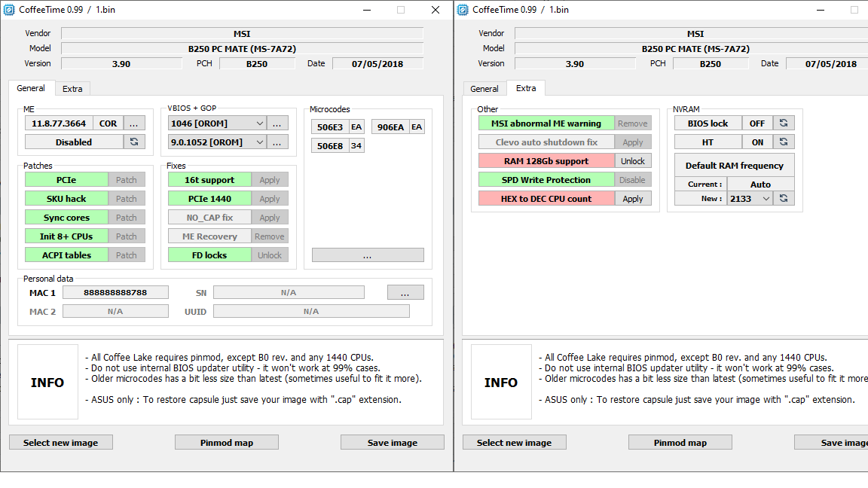Click Select new image in left window
The width and height of the screenshot is (868, 488).
(61, 442)
